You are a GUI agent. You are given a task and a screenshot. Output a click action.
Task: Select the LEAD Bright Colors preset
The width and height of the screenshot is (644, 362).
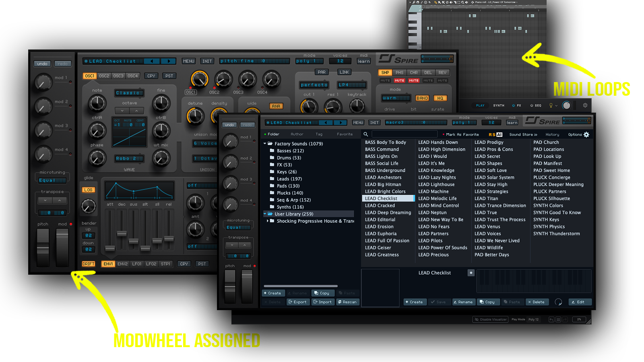[385, 191]
